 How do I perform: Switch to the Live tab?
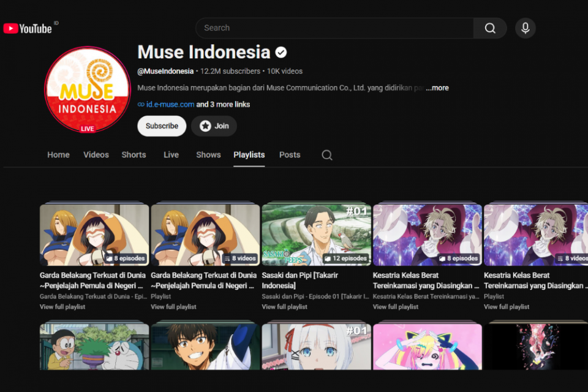click(171, 155)
